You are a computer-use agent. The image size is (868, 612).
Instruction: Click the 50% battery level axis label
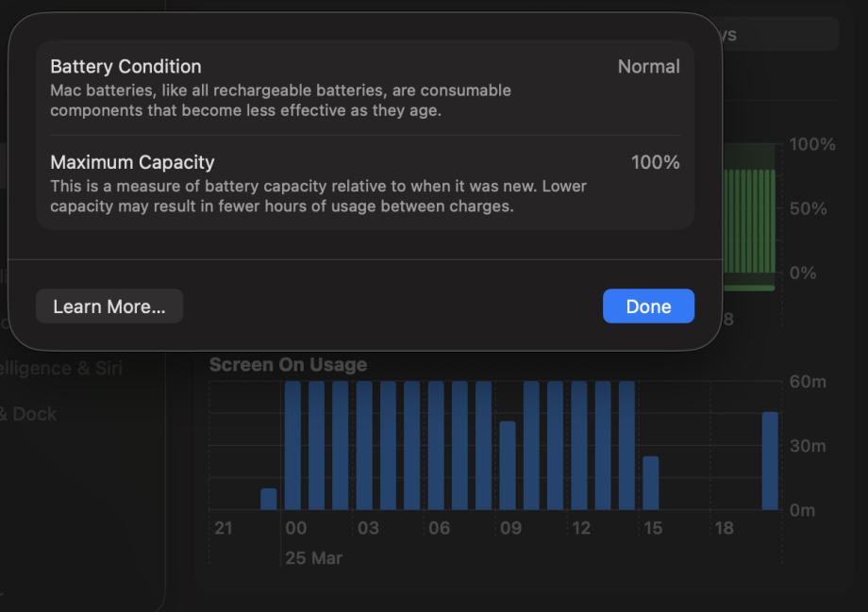click(808, 208)
